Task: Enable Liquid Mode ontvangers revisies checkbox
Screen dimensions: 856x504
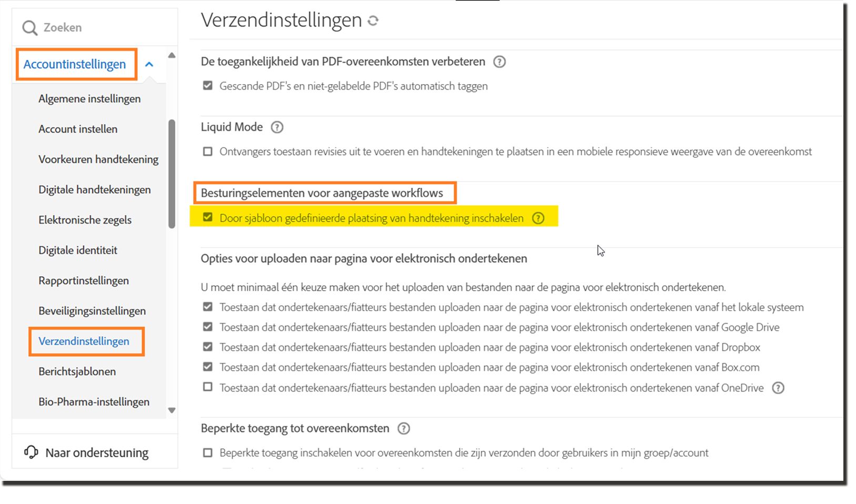Action: click(208, 152)
